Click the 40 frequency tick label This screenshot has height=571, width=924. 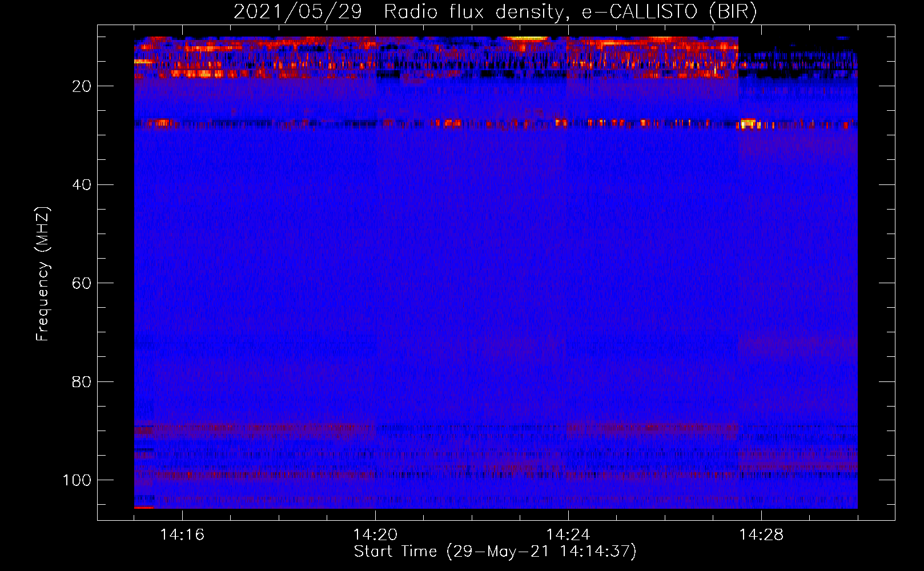(82, 185)
